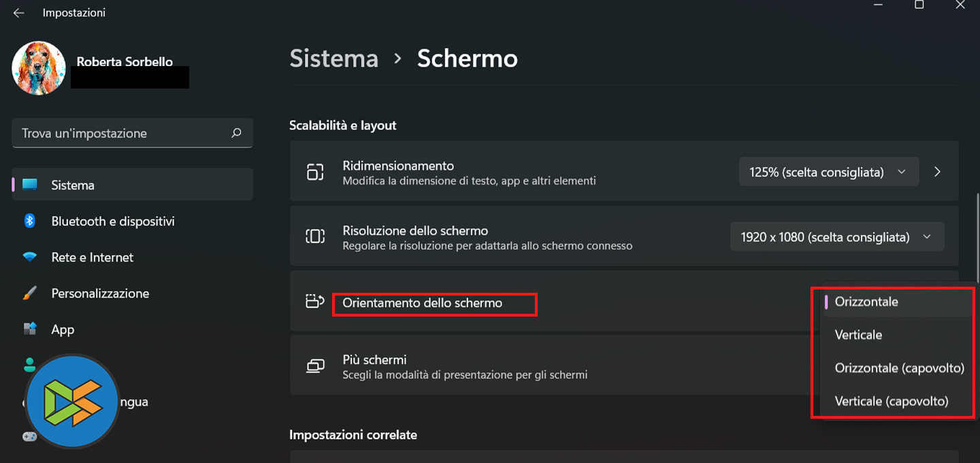This screenshot has height=463, width=980.
Task: Open the 1920 x 1080 resolution dropdown
Action: pos(836,237)
